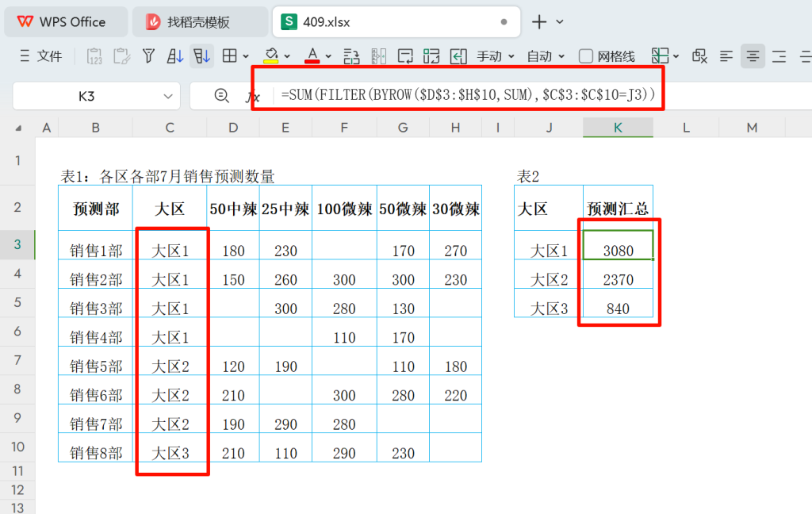Click the 预测部 header cell
This screenshot has width=812, height=514.
(x=96, y=209)
